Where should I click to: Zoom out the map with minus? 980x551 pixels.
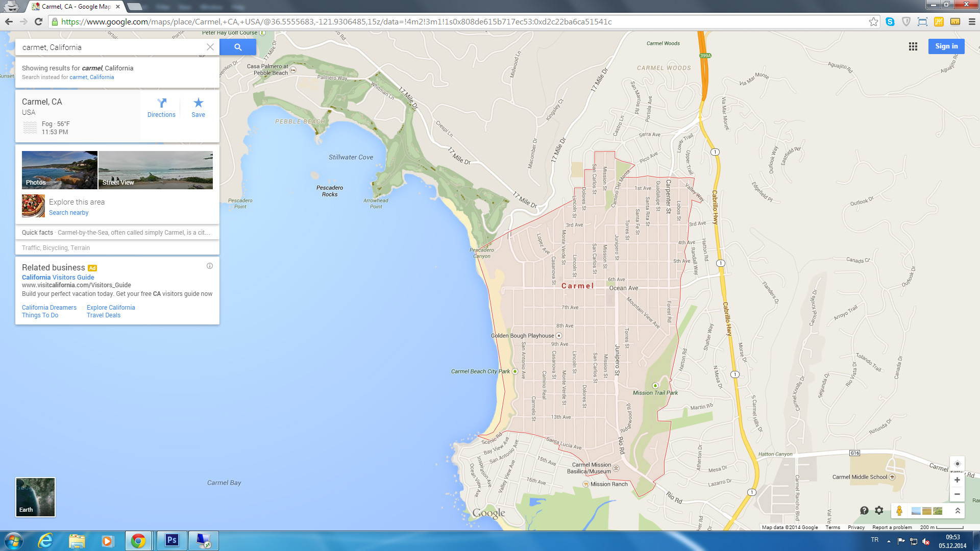coord(957,494)
